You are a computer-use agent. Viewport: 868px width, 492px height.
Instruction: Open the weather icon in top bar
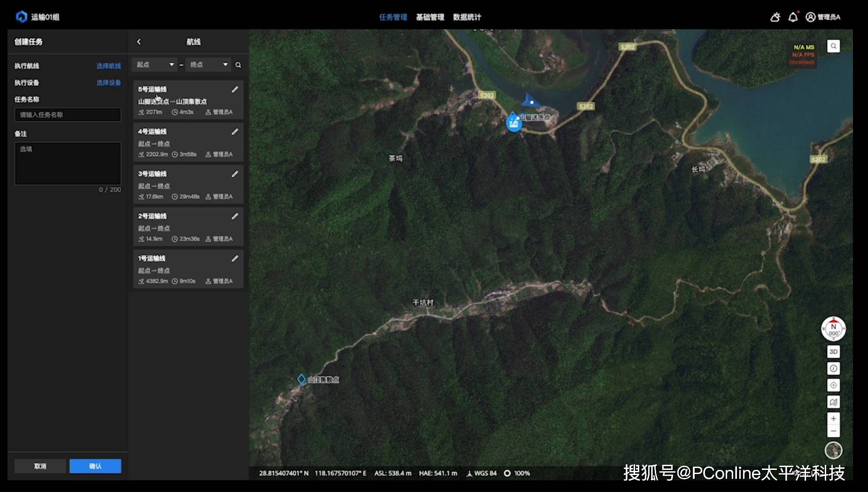(775, 17)
